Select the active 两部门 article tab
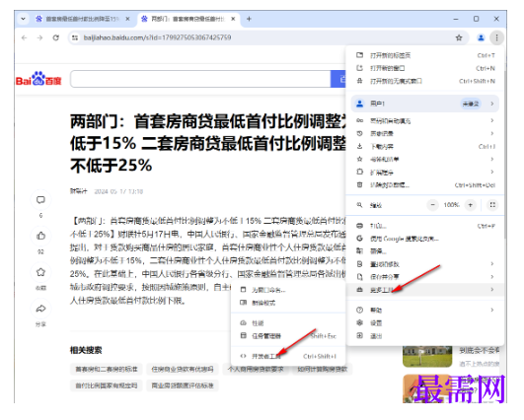The image size is (524, 420). point(187,19)
